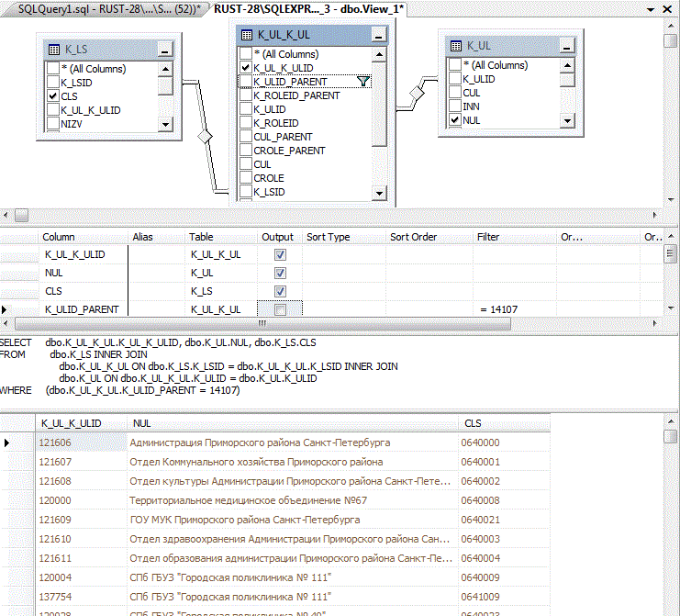
Task: Uncheck CLS in K_LS table
Action: coord(53,95)
